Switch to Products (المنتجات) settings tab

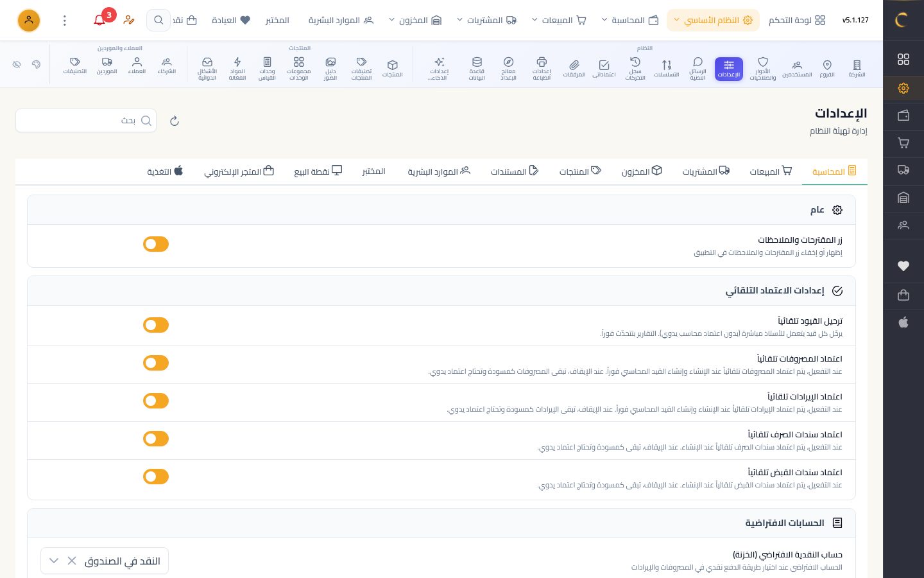point(580,171)
